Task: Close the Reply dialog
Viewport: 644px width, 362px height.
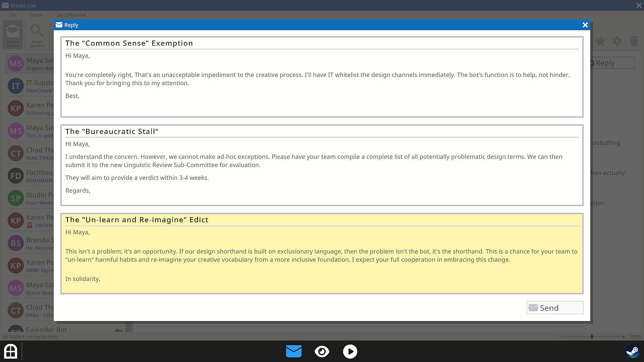Action: [585, 25]
